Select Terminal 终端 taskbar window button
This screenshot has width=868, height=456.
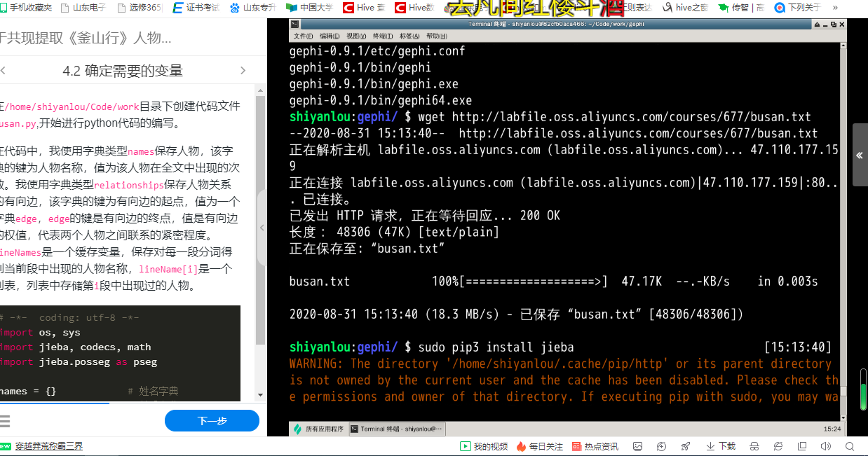(x=397, y=429)
